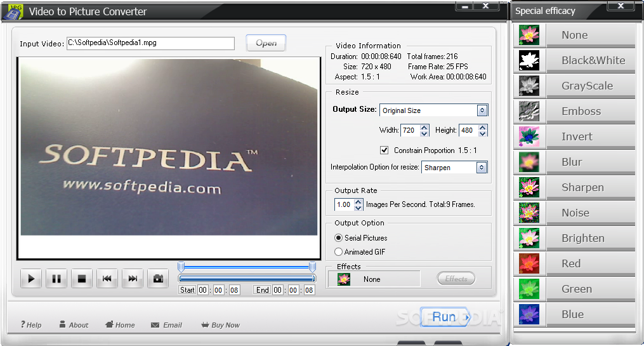Click the Noise effect thumbnail
This screenshot has height=346, width=644.
click(x=529, y=213)
